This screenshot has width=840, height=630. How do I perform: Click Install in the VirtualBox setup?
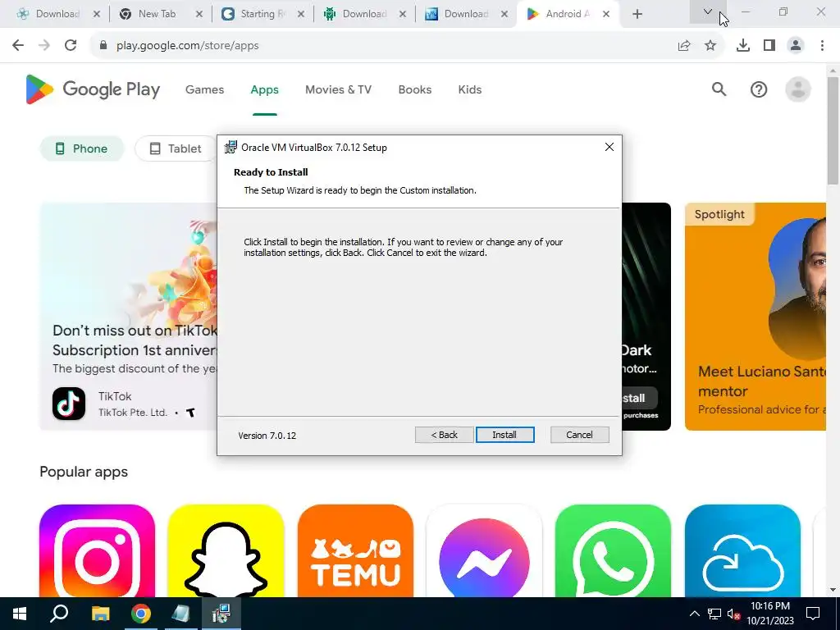(x=504, y=435)
